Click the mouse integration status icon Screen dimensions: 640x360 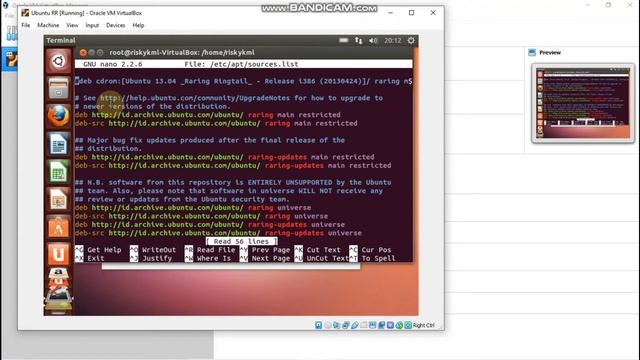click(400, 325)
